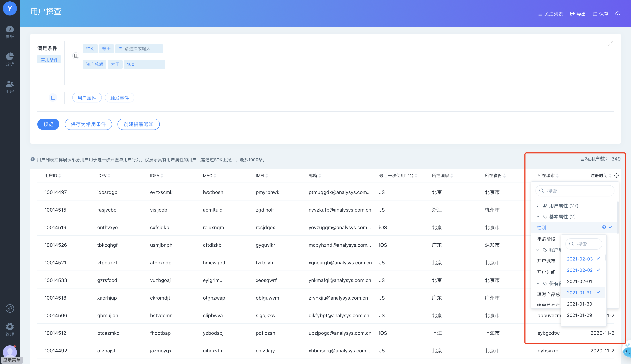
Task: Open the 管理 settings gear in sidebar
Action: click(10, 330)
